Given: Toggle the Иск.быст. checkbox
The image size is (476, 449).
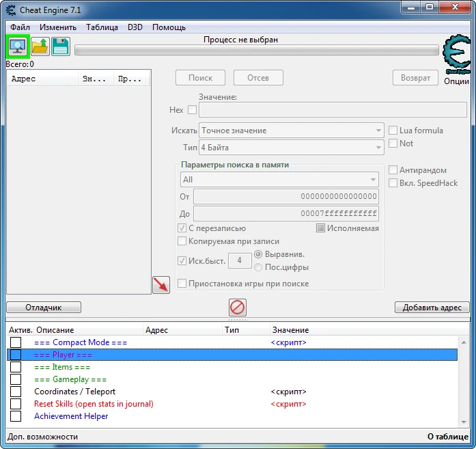Looking at the screenshot, I should 182,260.
